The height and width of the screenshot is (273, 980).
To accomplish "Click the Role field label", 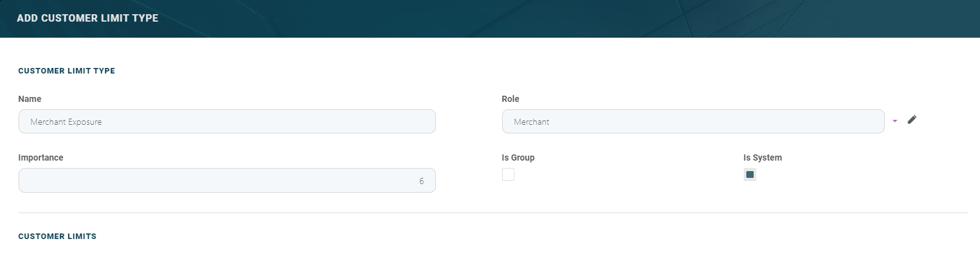I will (510, 99).
